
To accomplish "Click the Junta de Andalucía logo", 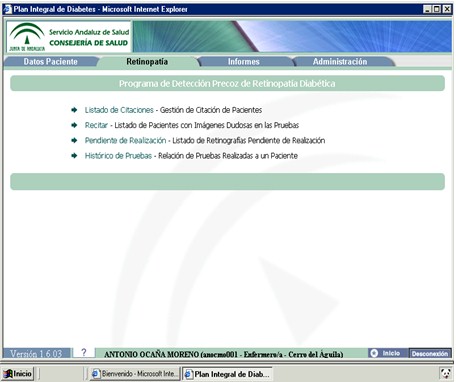I will pyautogui.click(x=27, y=37).
